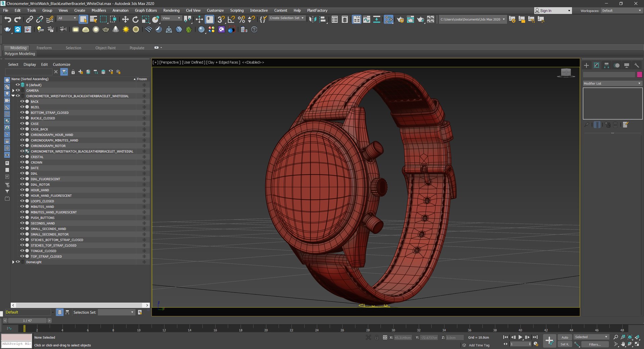Open the Hierarchy tab in command panel
The width and height of the screenshot is (644, 349).
pos(606,65)
